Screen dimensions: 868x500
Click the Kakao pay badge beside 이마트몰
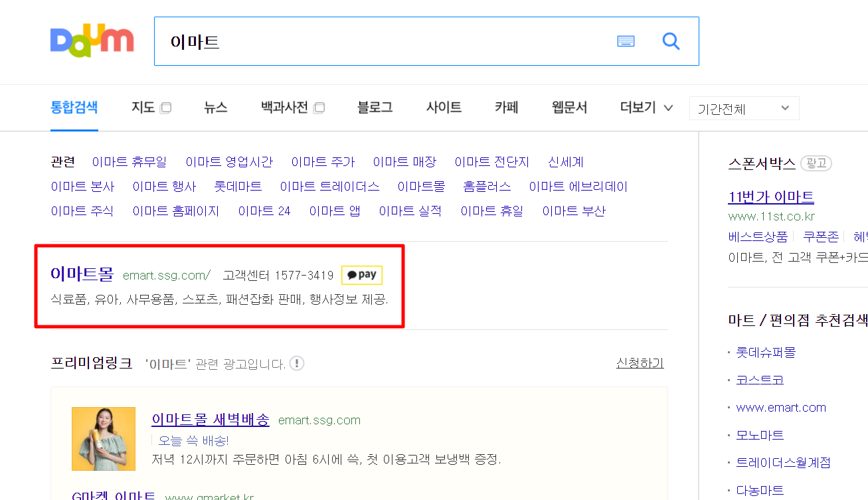(362, 275)
